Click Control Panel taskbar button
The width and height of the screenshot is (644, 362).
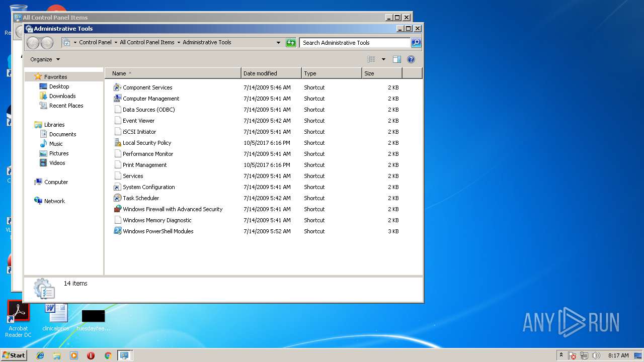tap(124, 355)
